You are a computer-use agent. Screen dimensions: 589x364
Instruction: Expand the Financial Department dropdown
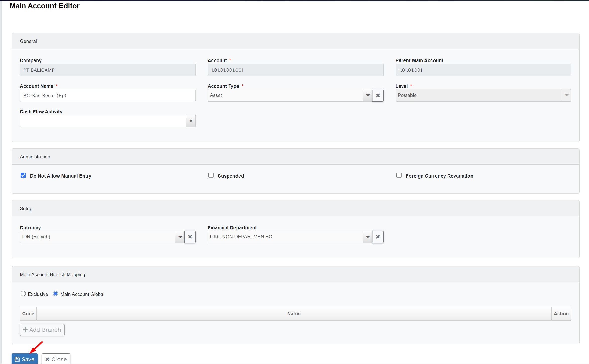368,237
